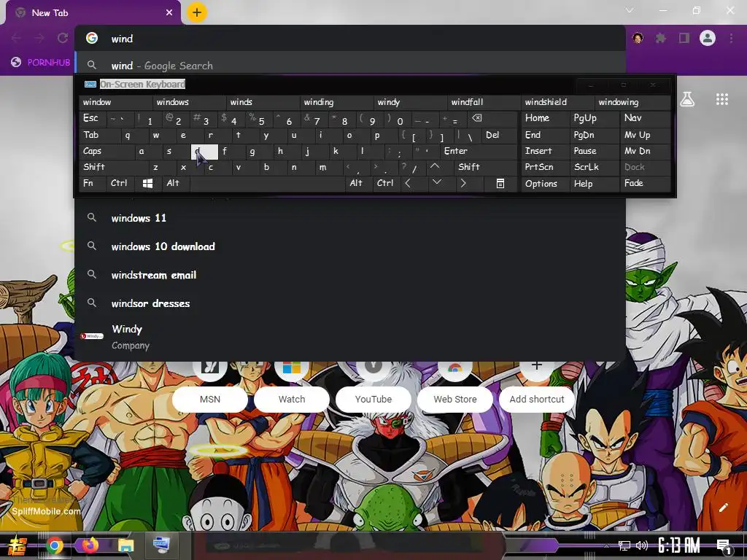
Task: Select the 'windows 11' suggestion
Action: click(x=350, y=218)
